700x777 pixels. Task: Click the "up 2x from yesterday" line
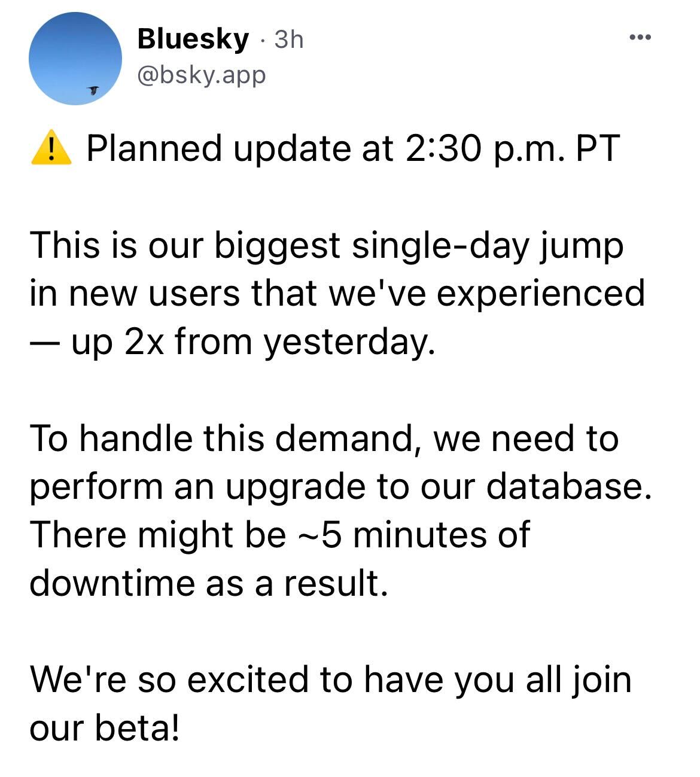point(250,342)
